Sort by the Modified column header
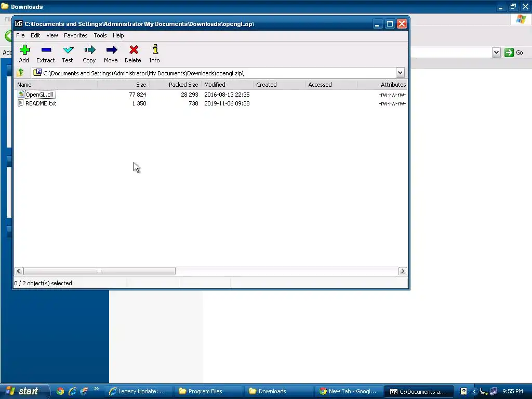 tap(228, 85)
